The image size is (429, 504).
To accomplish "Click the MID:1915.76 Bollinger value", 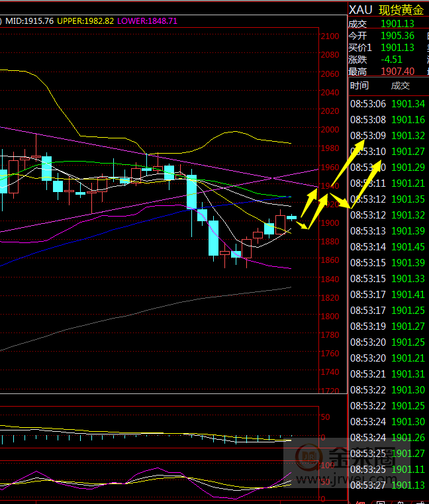I will 30,21.
